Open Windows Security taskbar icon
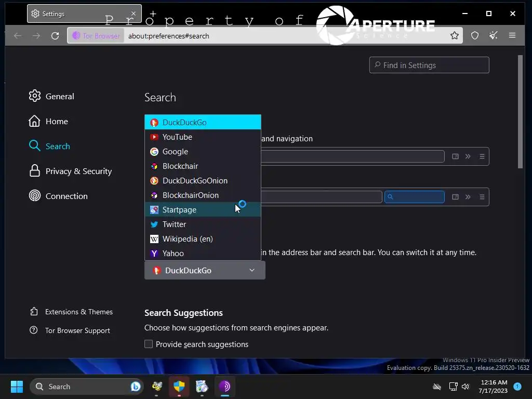532x399 pixels. pos(179,387)
